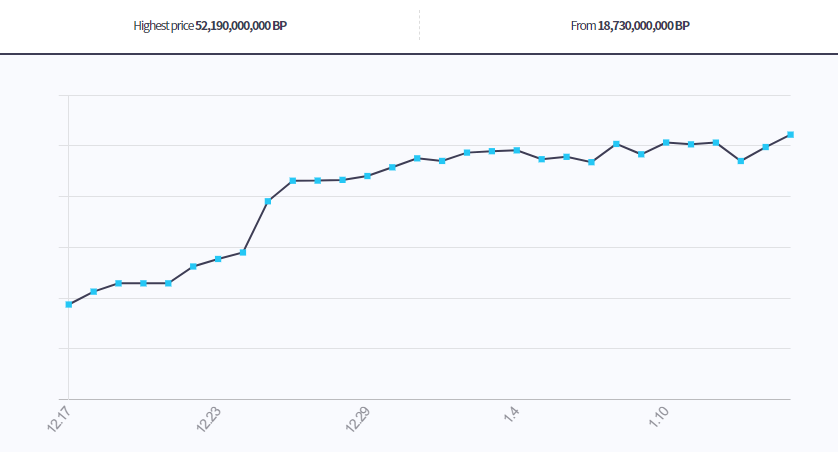The height and width of the screenshot is (452, 838).
Task: Click the third-to-last data point on the line
Action: pos(741,161)
